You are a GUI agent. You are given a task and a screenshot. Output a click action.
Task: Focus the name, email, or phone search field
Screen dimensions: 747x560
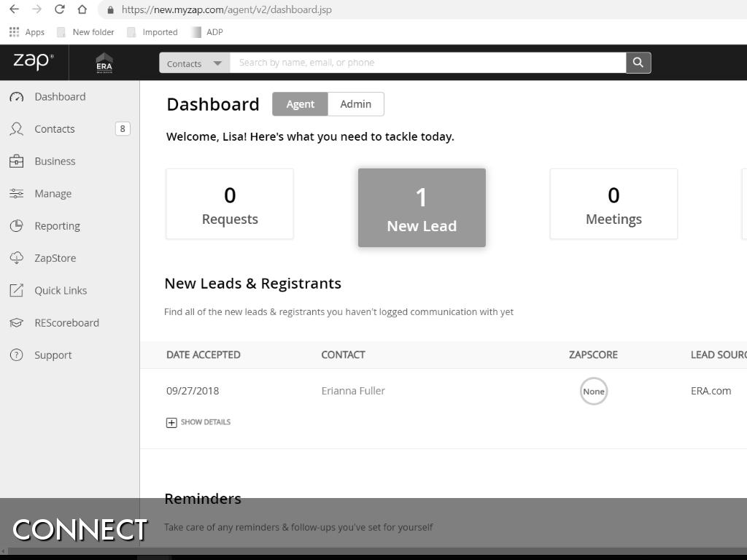pos(427,63)
